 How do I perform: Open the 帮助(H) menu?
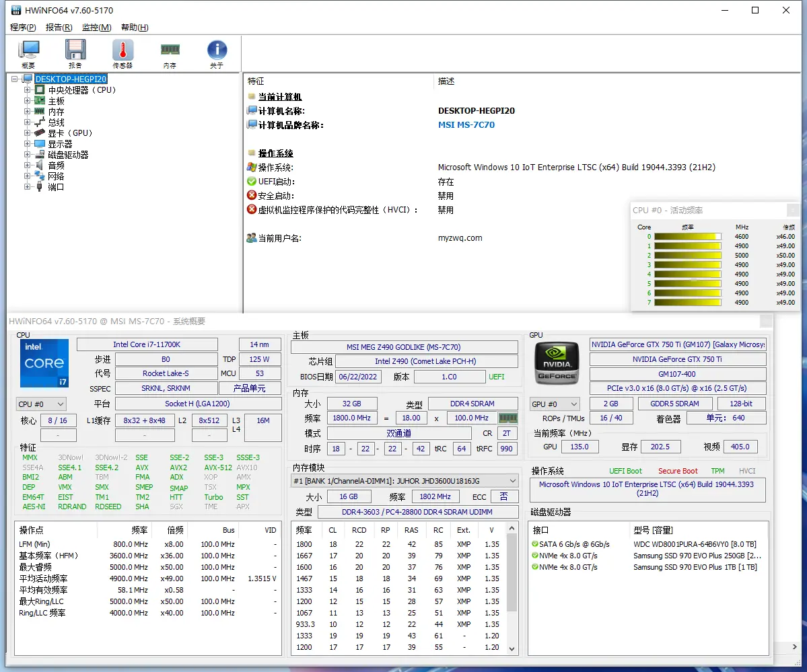point(135,28)
